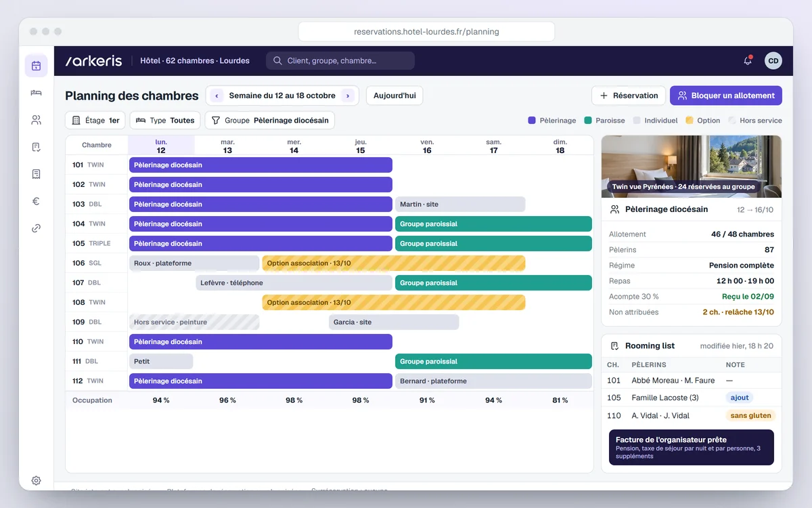Select the jeu. 15 day column header
Screen dimensions: 812x508
pyautogui.click(x=361, y=146)
